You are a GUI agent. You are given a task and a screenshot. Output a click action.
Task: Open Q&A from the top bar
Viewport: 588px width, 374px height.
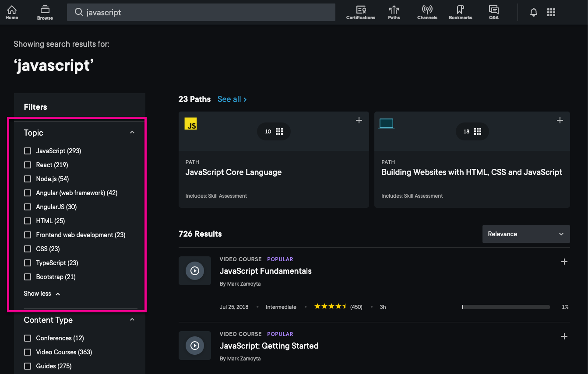[x=494, y=12]
